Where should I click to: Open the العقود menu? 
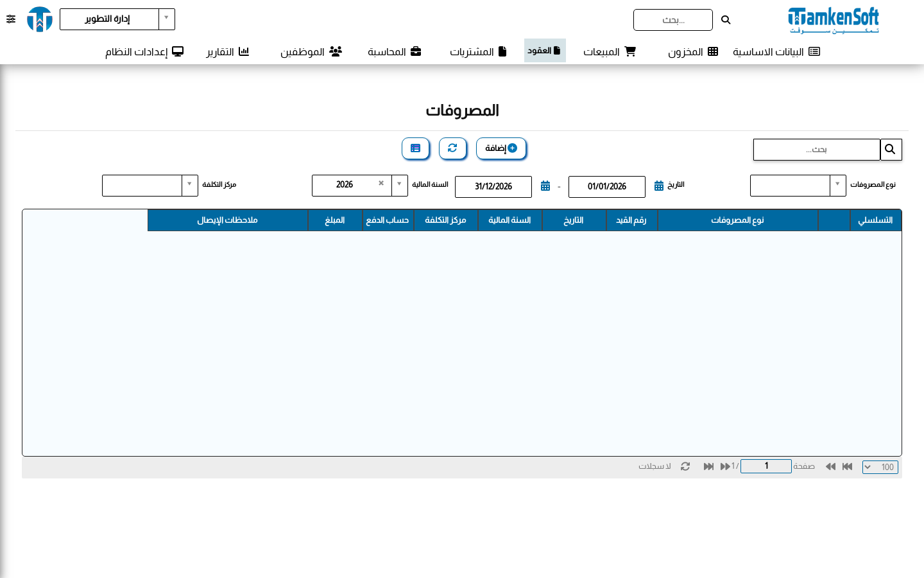[x=545, y=51]
